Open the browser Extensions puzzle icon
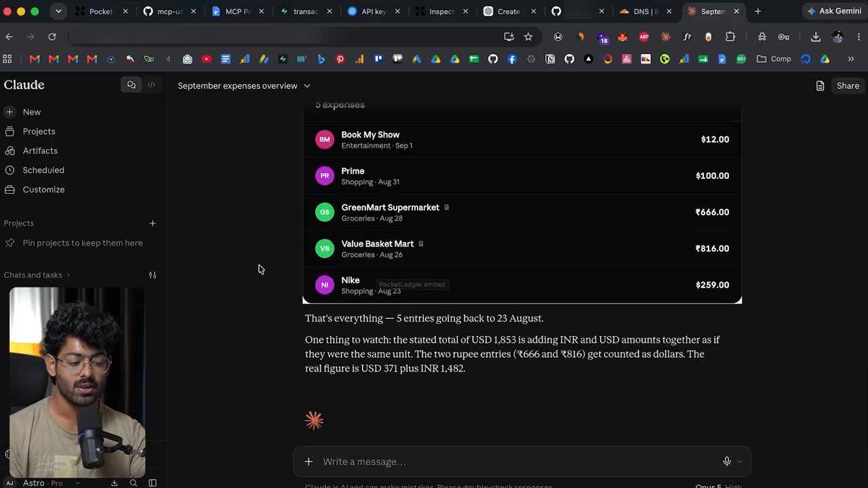The width and height of the screenshot is (868, 488). click(730, 37)
